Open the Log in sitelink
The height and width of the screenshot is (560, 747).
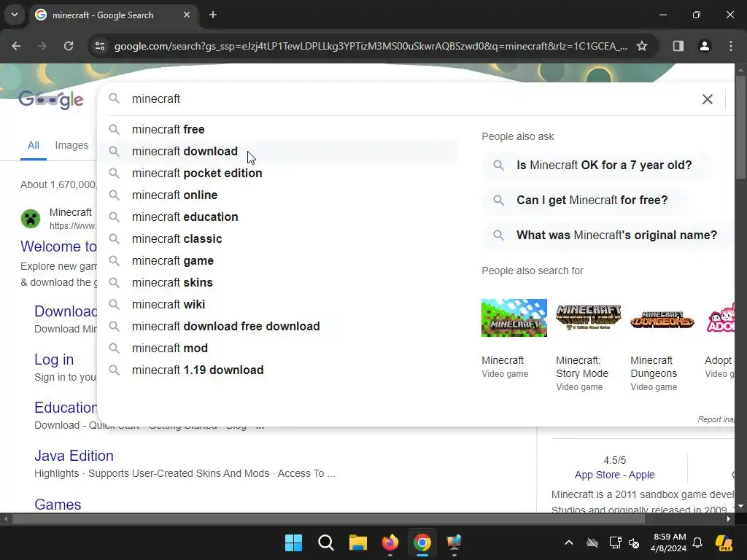pos(54,359)
